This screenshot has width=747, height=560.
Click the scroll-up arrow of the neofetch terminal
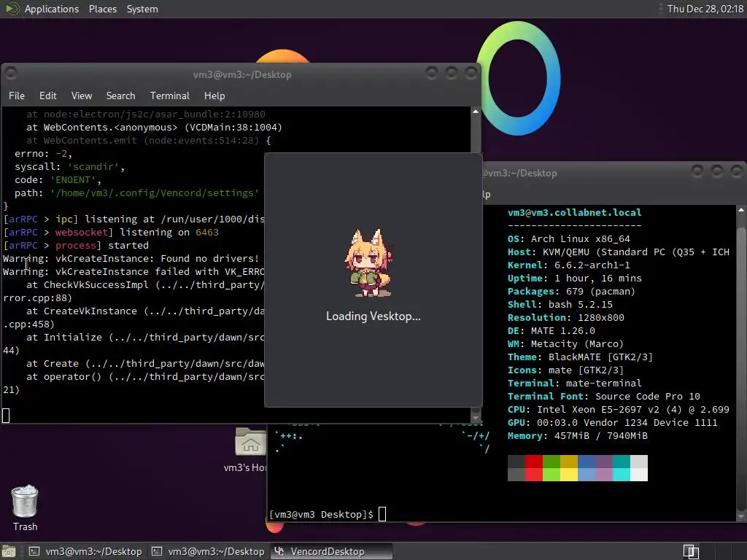741,209
